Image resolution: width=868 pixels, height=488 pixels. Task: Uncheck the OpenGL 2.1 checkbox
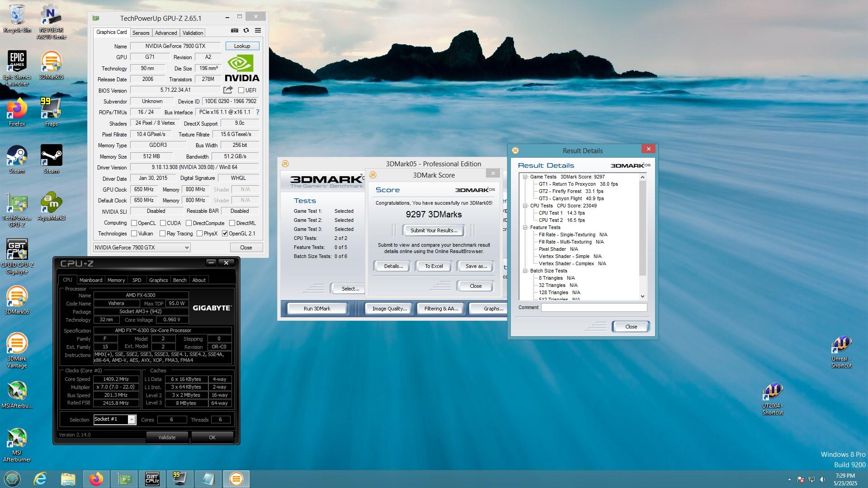click(225, 234)
